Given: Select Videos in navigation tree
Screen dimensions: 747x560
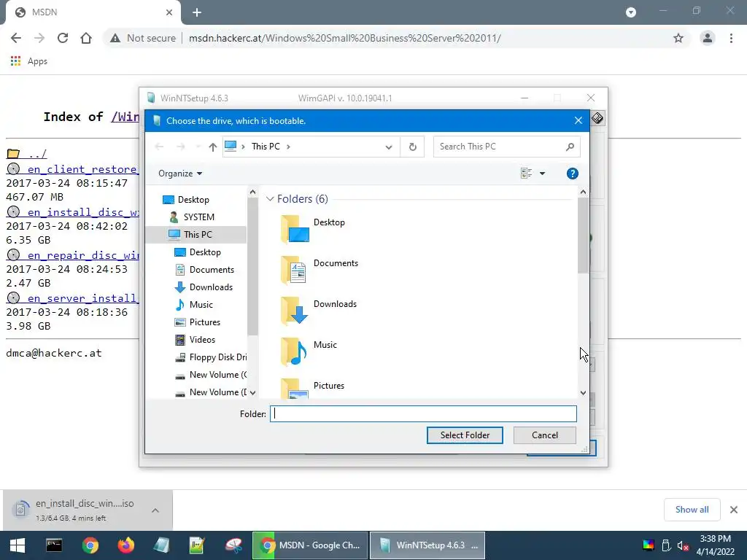Looking at the screenshot, I should (x=196, y=340).
